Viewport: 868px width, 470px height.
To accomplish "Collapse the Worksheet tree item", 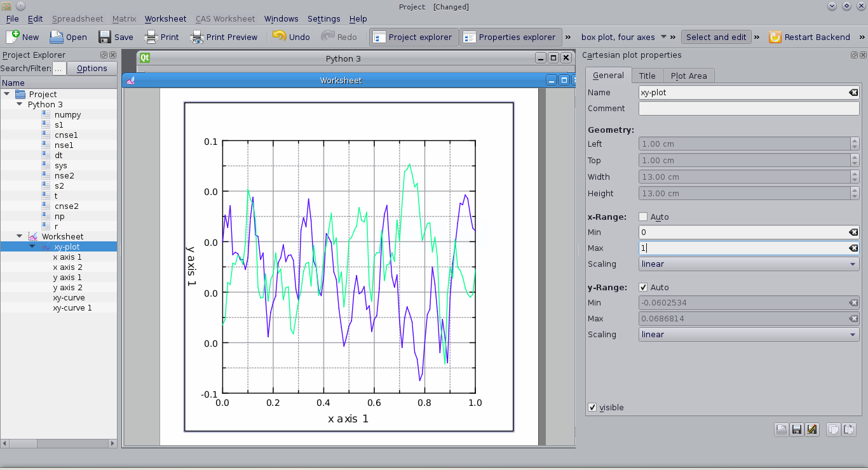I will [x=19, y=236].
